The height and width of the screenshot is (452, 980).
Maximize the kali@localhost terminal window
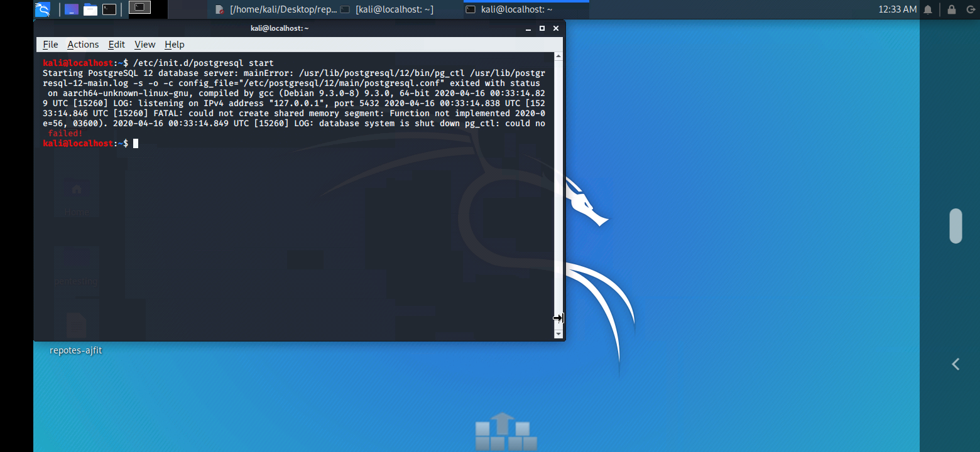[542, 28]
